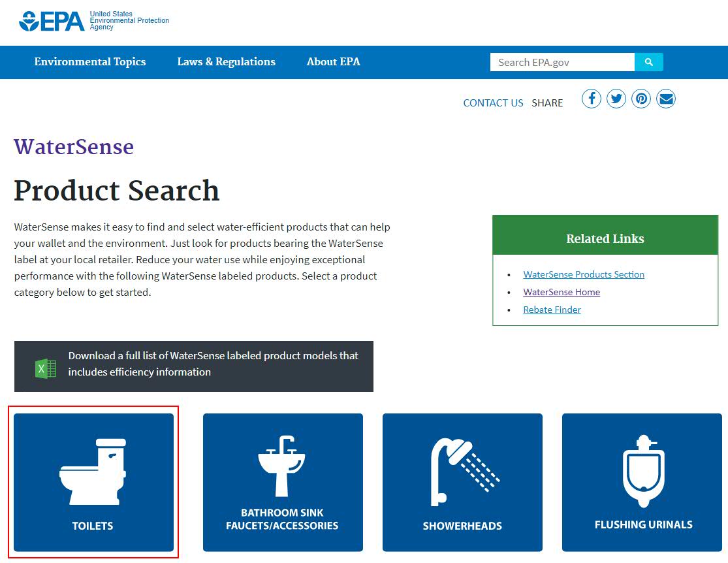The image size is (728, 563).
Task: Click the SHOWERHEADS label
Action: tap(462, 526)
